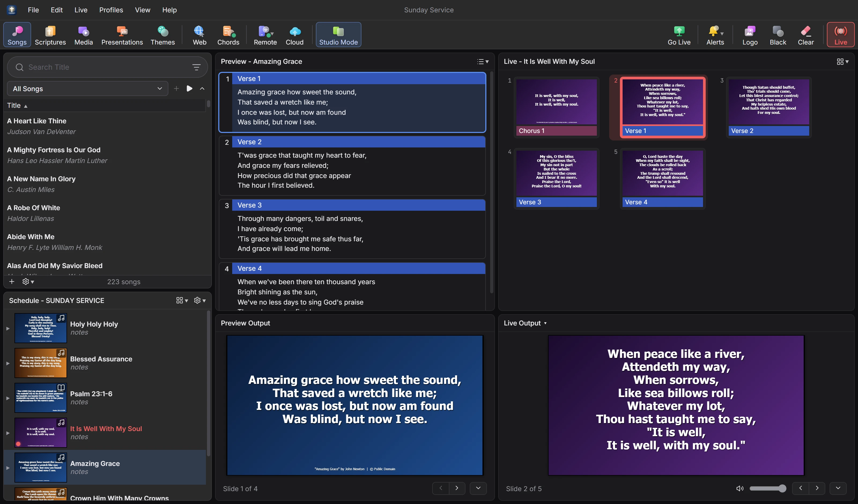
Task: Open the Cloud tool
Action: pyautogui.click(x=294, y=35)
